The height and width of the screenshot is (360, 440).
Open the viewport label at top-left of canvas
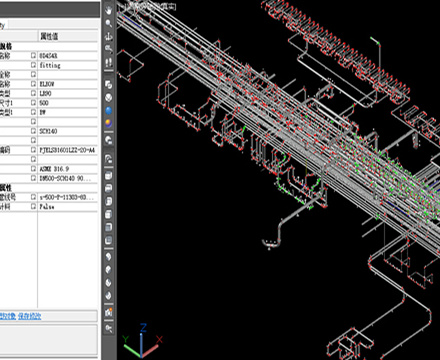coord(148,6)
